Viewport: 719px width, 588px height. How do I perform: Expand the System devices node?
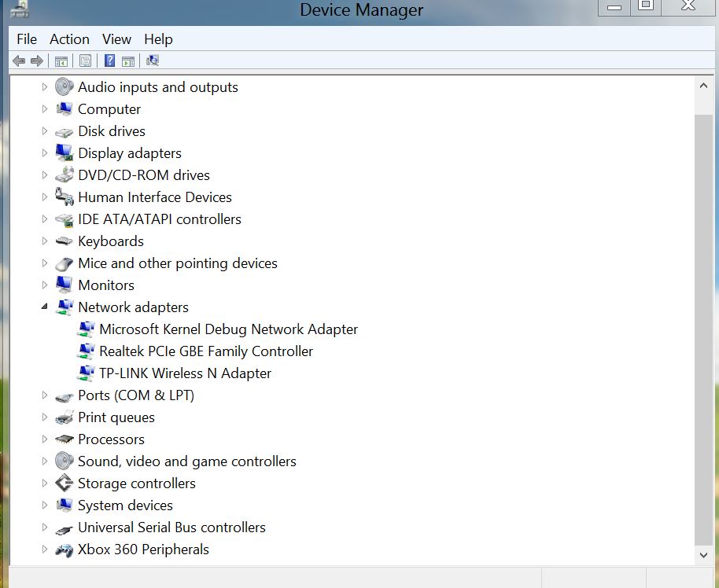point(45,505)
